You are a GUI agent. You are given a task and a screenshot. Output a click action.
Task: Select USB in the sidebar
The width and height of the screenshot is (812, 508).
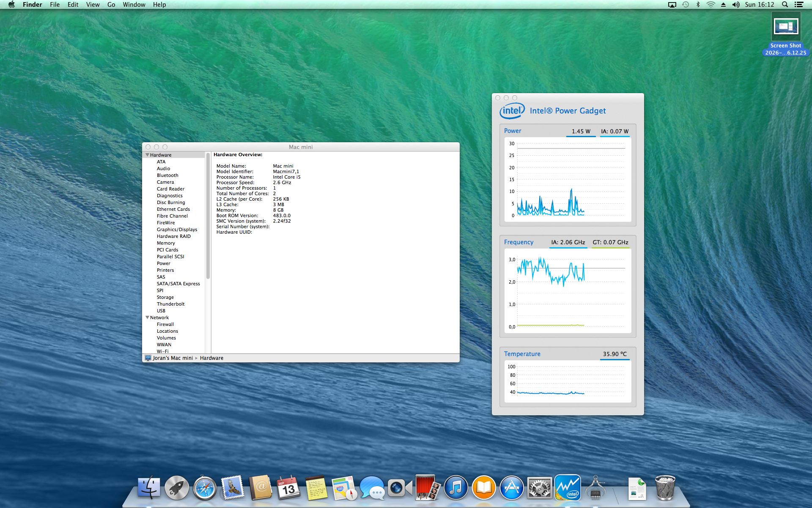[x=161, y=311]
